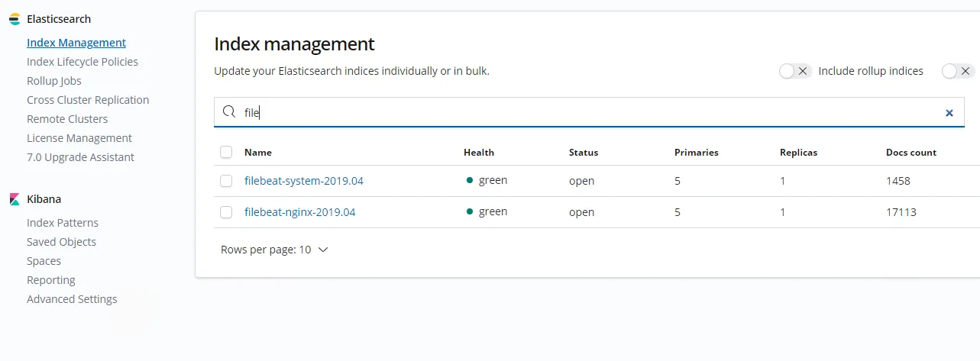This screenshot has width=980, height=361.
Task: Open Rollup Jobs section
Action: coord(54,81)
